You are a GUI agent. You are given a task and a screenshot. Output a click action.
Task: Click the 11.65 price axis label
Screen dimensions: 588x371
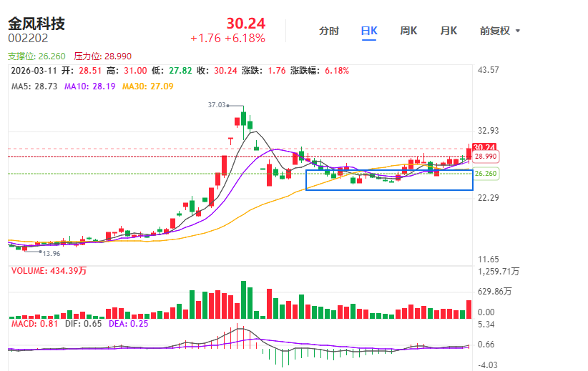click(489, 259)
